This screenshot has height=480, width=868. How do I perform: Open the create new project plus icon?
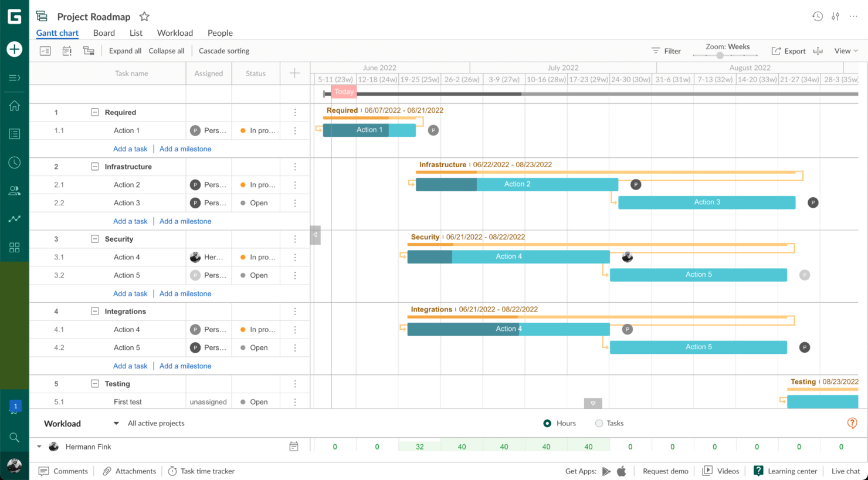point(13,49)
